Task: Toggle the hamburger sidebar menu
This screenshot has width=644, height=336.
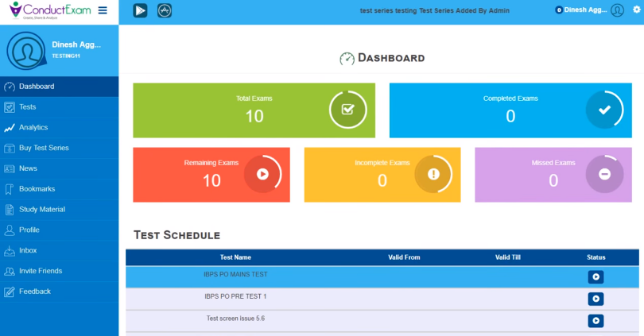Action: [103, 10]
